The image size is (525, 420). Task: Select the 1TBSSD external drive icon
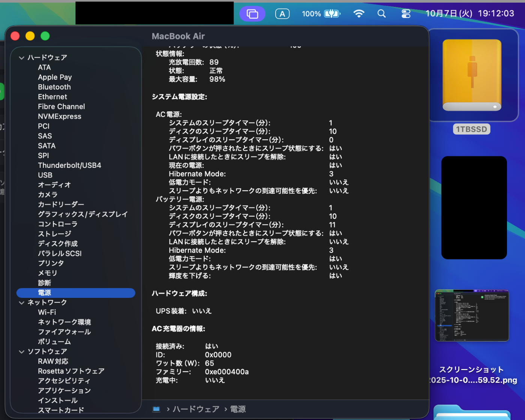(472, 75)
